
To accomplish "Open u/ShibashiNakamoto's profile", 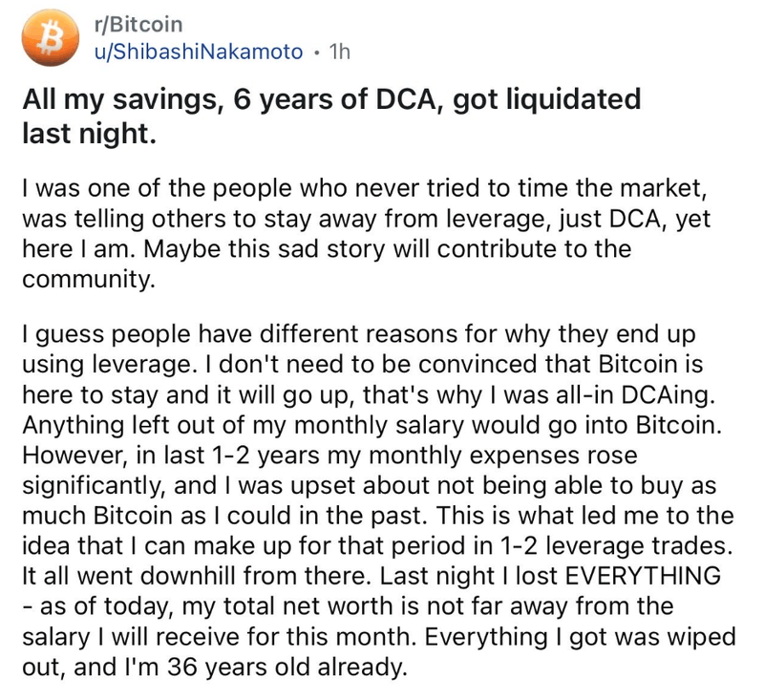I will [194, 52].
